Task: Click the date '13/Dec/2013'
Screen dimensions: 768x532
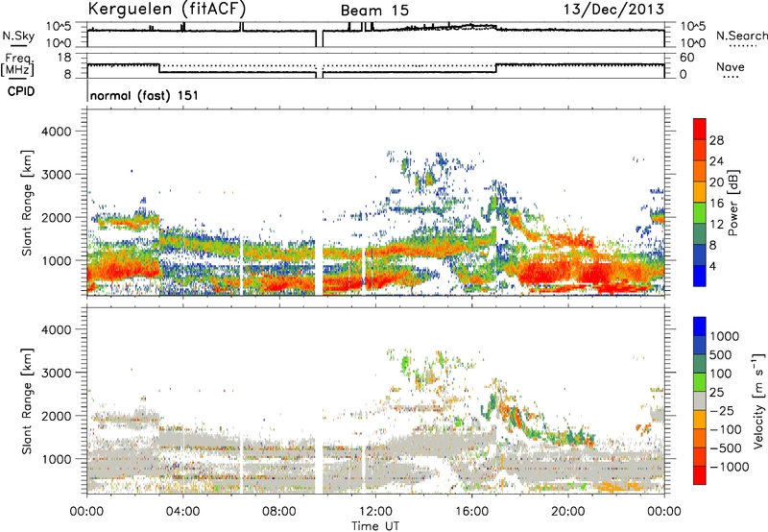Action: (613, 10)
